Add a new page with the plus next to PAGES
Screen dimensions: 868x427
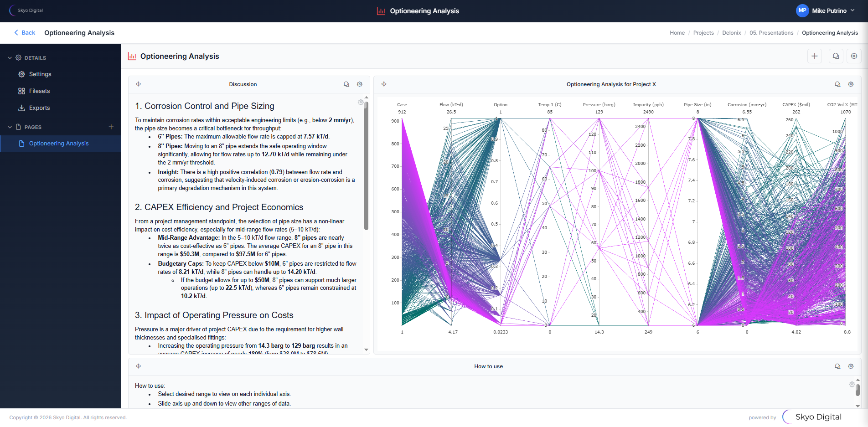(111, 127)
